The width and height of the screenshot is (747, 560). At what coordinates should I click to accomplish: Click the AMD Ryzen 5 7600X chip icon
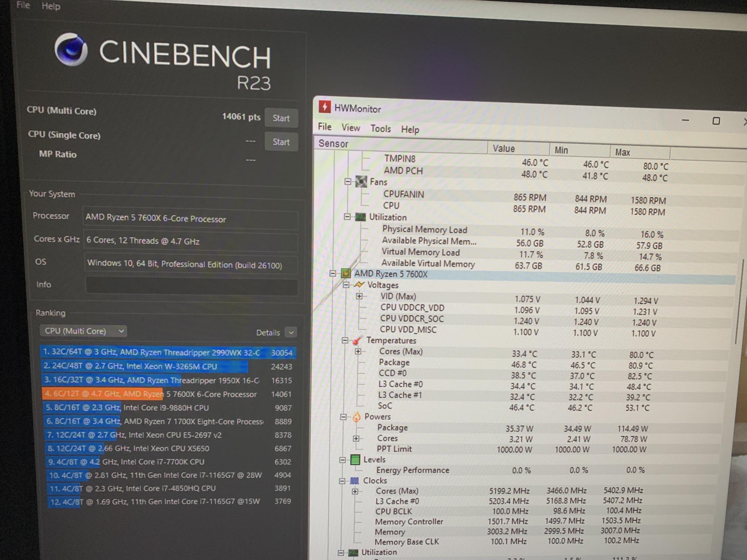tap(346, 273)
